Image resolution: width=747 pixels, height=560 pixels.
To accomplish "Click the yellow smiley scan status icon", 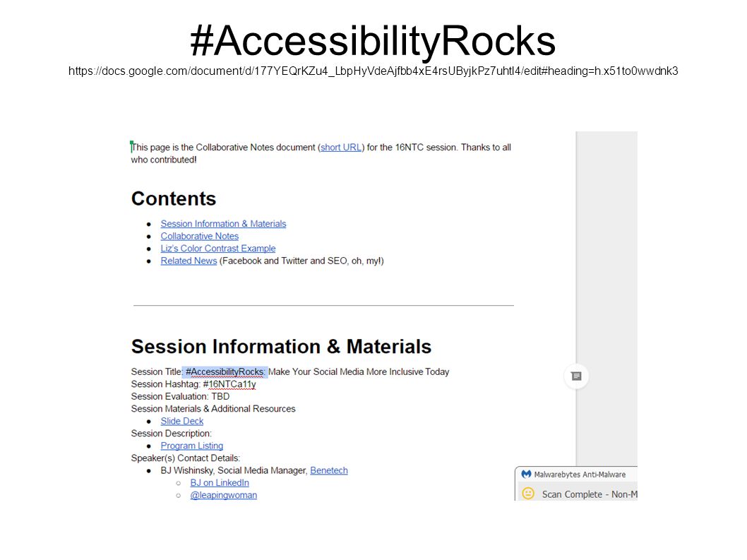I will click(x=528, y=494).
